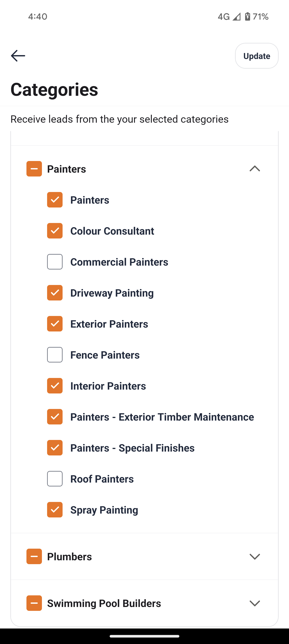
Task: Collapse the Painters category chevron
Action: (x=255, y=169)
